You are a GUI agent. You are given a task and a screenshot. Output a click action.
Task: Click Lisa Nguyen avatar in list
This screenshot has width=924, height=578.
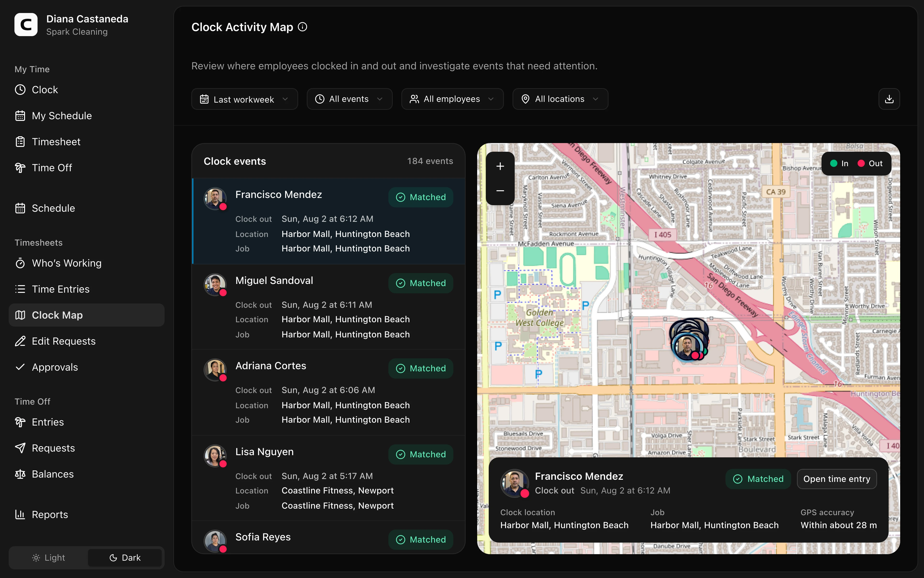[215, 456]
